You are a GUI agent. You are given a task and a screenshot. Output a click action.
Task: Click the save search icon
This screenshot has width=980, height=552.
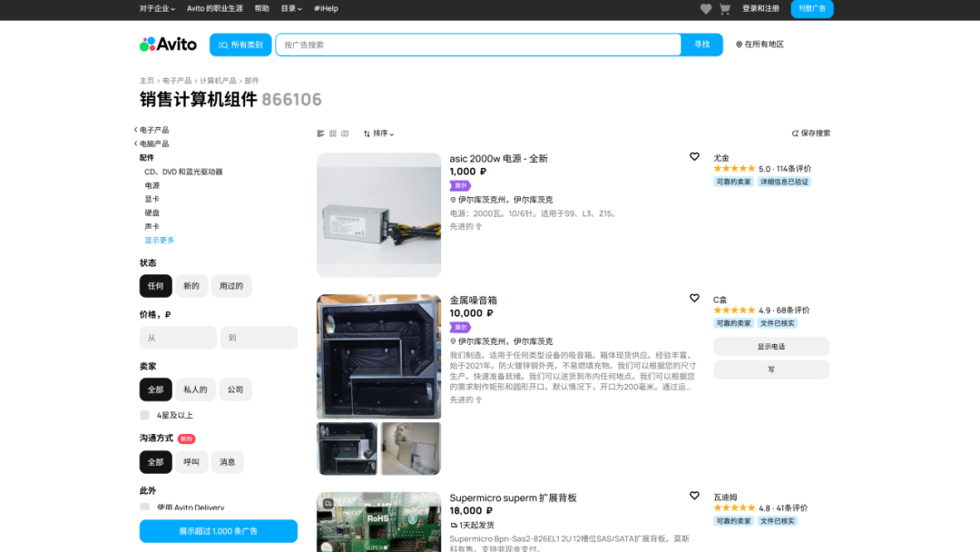[795, 132]
